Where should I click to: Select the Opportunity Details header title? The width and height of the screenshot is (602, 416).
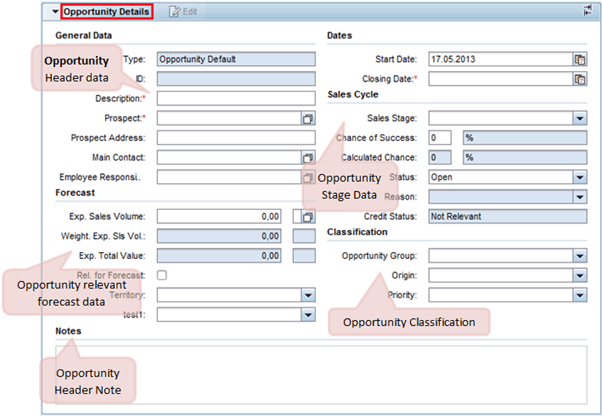tap(106, 12)
